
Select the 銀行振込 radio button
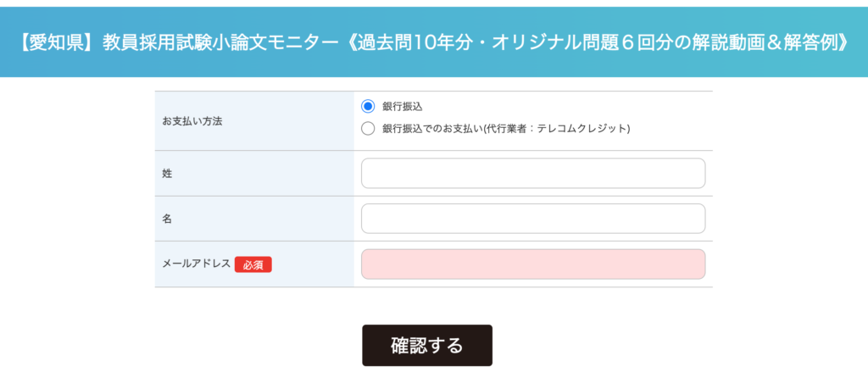(368, 106)
